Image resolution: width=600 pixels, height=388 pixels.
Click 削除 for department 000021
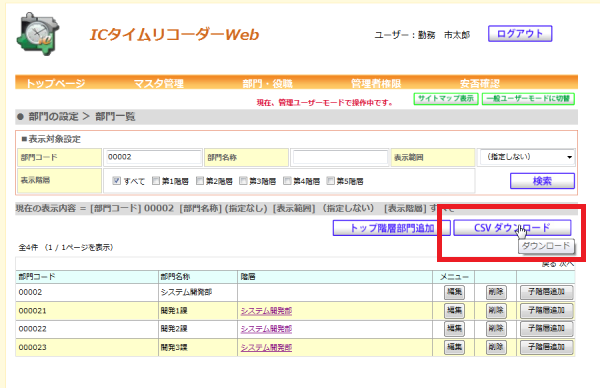[496, 311]
